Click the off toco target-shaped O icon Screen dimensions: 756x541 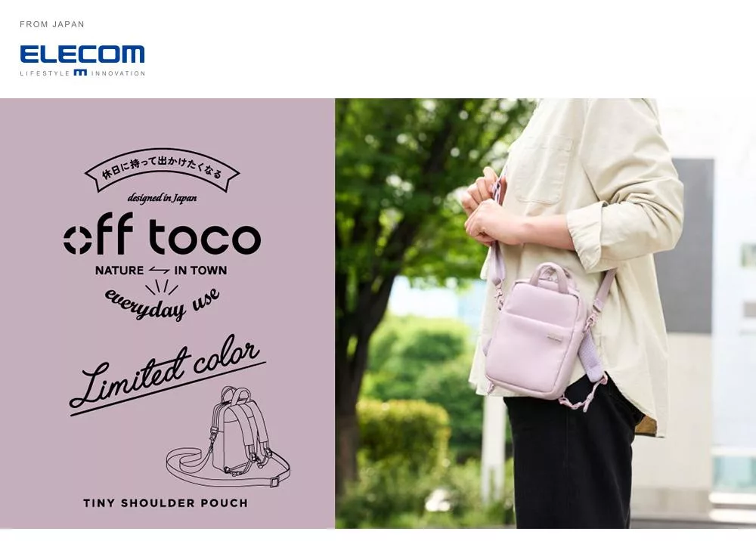point(78,240)
